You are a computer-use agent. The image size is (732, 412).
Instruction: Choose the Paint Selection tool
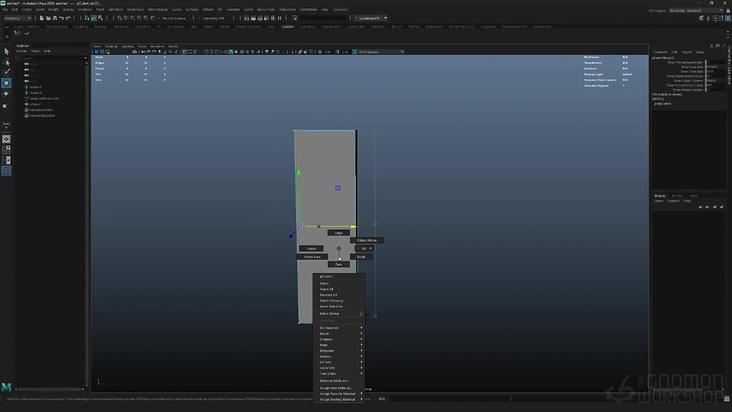point(7,72)
